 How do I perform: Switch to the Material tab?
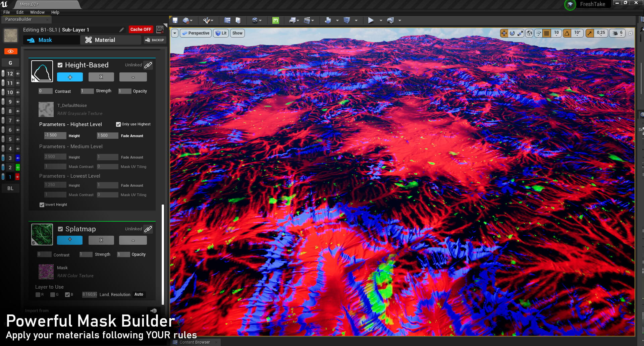pos(111,40)
